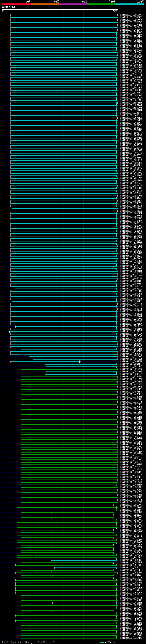Click the cyan ~100% identity legend segment

pos(130,4)
